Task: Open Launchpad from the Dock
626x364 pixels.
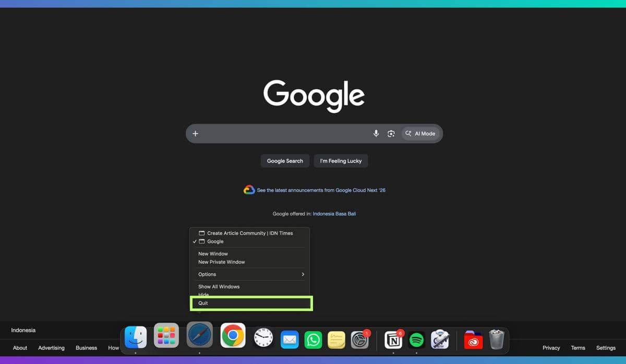Action: [x=166, y=336]
